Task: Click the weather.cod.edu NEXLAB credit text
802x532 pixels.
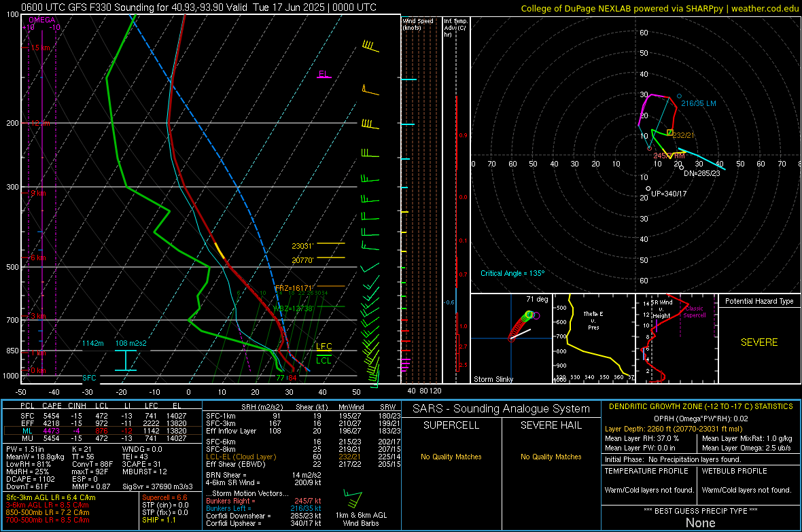Action: tap(659, 8)
